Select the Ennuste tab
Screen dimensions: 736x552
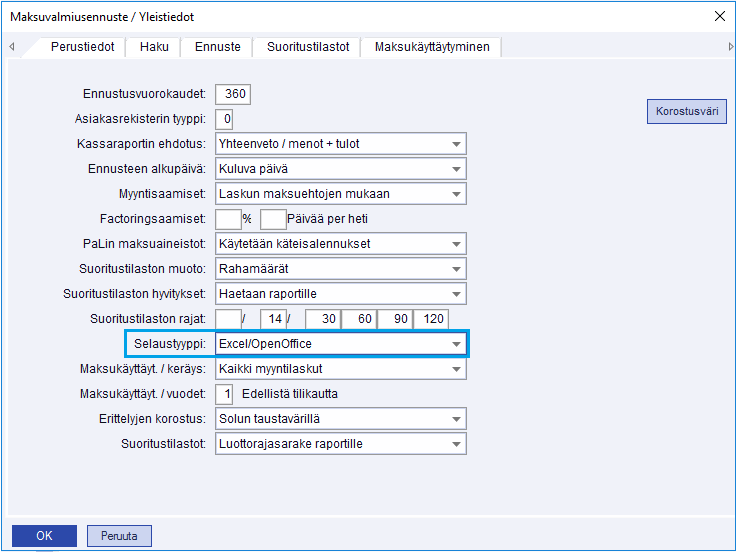pyautogui.click(x=217, y=47)
